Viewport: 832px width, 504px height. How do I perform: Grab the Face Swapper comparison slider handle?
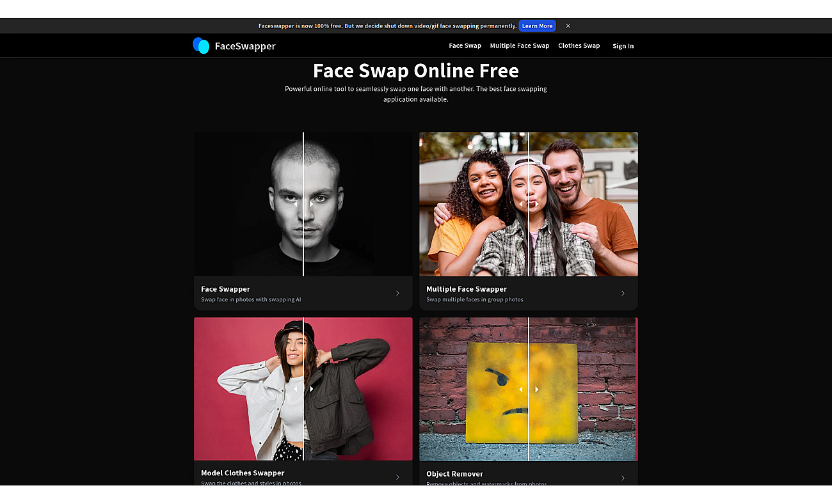pyautogui.click(x=303, y=204)
